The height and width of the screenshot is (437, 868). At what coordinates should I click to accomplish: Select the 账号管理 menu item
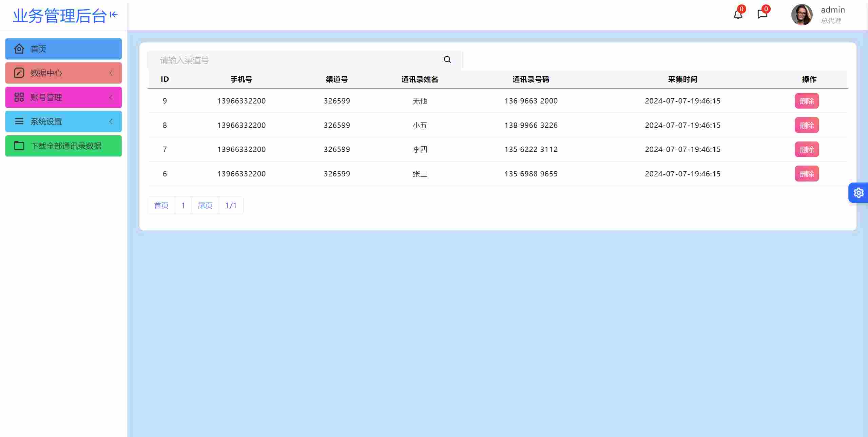[x=46, y=97]
